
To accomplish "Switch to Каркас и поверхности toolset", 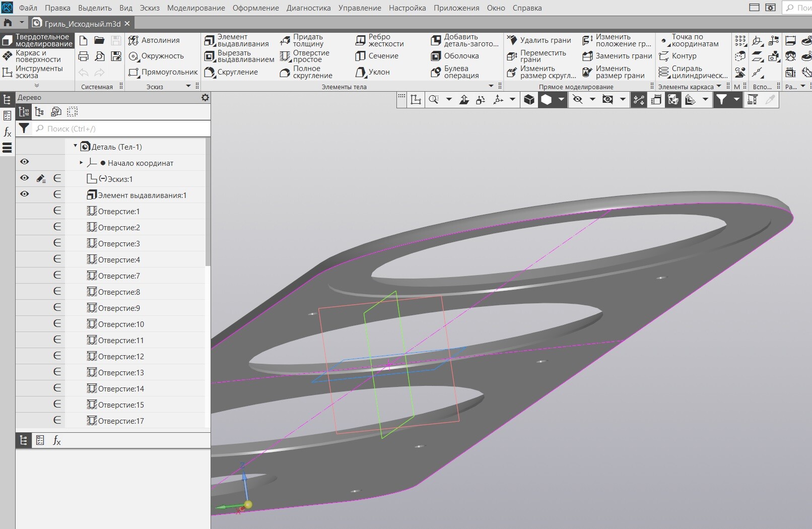I will 37,56.
